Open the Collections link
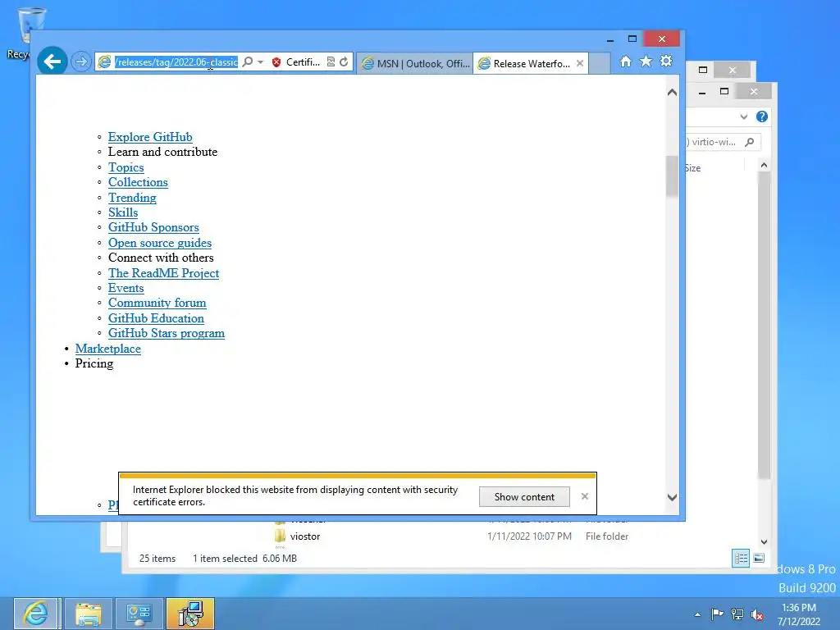The image size is (840, 630). pyautogui.click(x=138, y=183)
